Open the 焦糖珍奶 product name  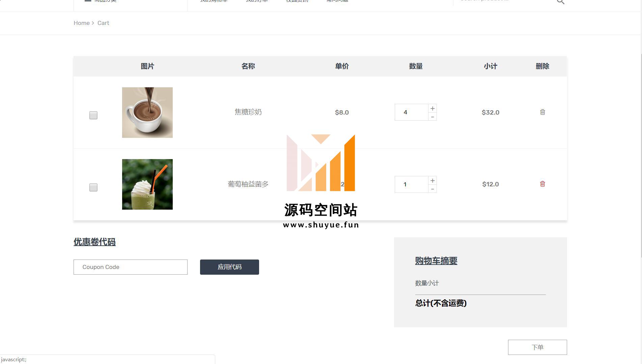(248, 112)
